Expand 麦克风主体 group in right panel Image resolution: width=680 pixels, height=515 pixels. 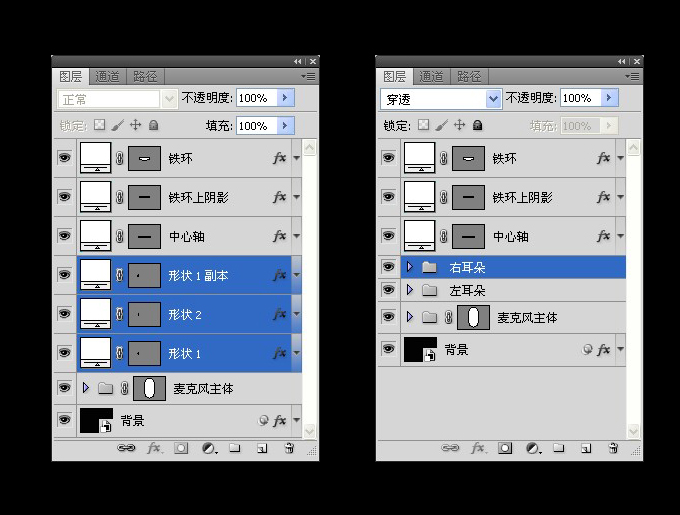pyautogui.click(x=410, y=317)
